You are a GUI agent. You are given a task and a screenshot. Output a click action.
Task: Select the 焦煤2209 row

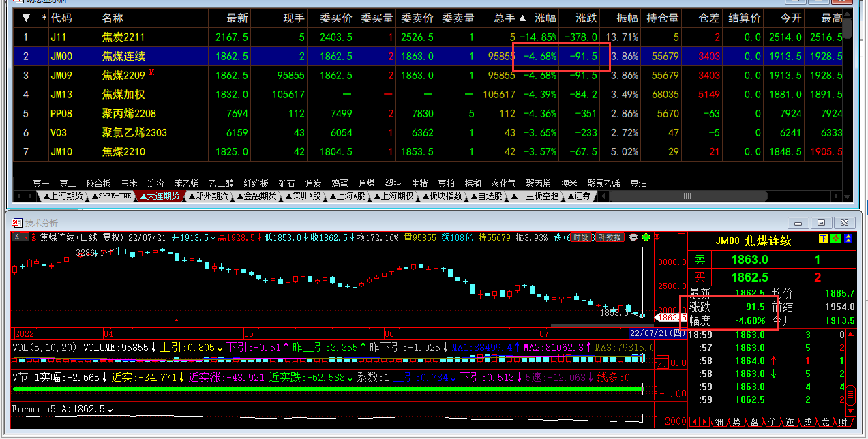428,75
